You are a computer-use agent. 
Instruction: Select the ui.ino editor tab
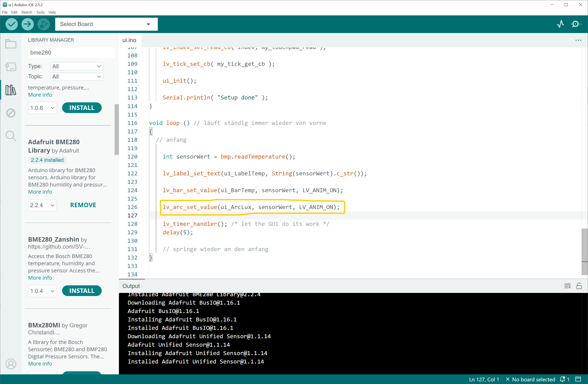(129, 40)
